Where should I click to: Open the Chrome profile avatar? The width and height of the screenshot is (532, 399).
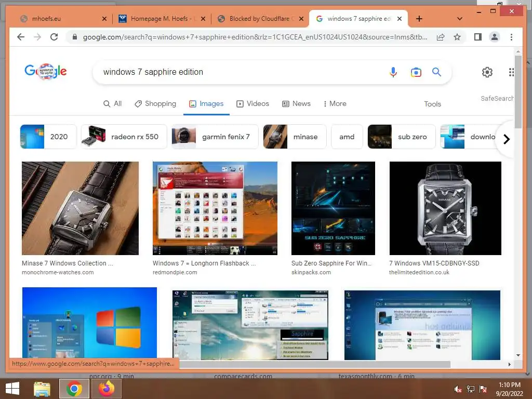pyautogui.click(x=495, y=37)
